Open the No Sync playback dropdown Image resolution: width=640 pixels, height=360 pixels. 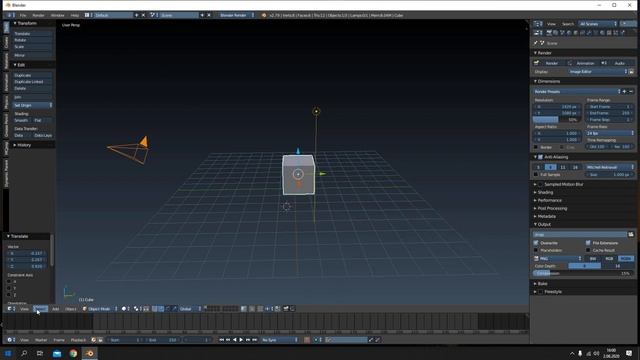(x=280, y=340)
